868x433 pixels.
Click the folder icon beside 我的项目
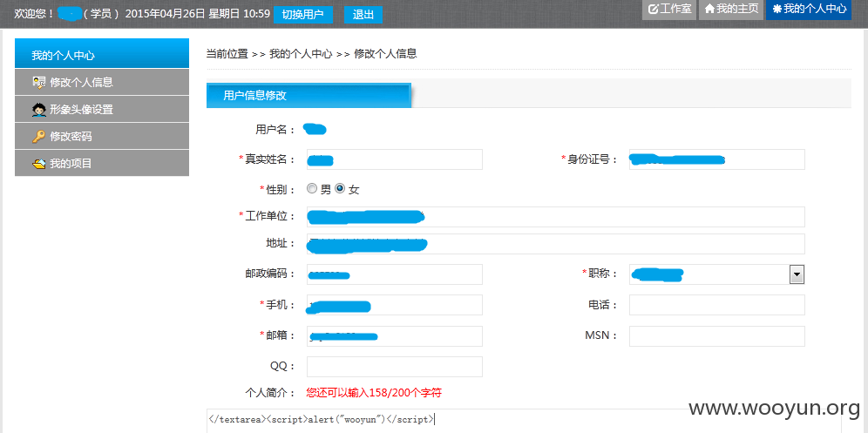[x=38, y=164]
